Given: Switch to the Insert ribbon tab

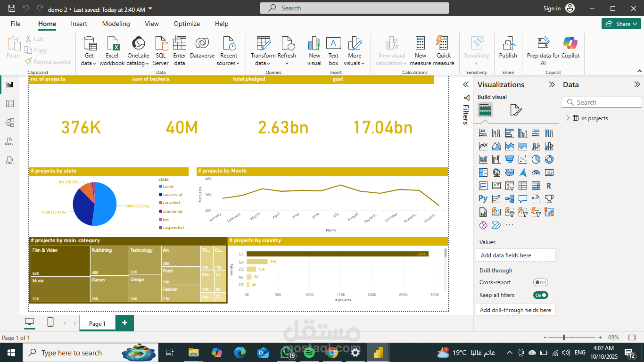Looking at the screenshot, I should tap(79, 24).
